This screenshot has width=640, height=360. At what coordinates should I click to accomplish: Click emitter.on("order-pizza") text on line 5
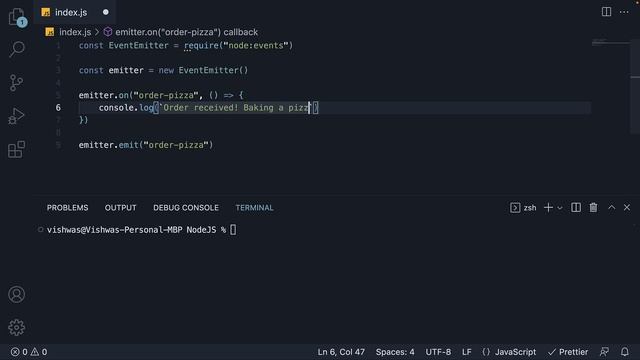point(138,96)
